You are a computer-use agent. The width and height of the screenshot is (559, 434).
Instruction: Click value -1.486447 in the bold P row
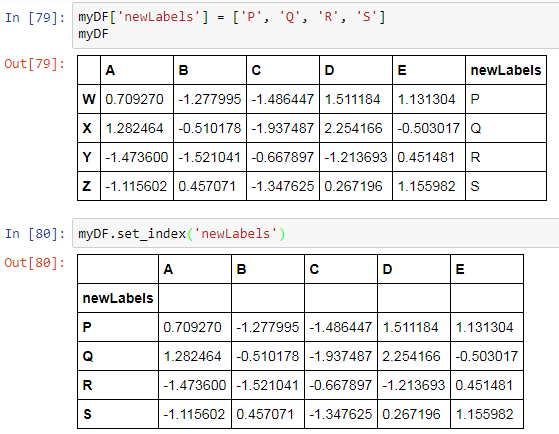pyautogui.click(x=340, y=327)
